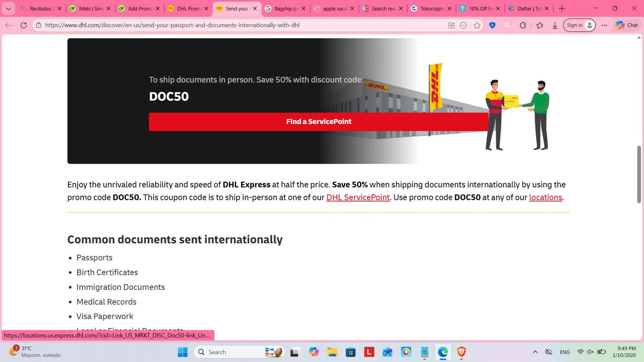Open Copilot from the taskbar

tap(314, 352)
